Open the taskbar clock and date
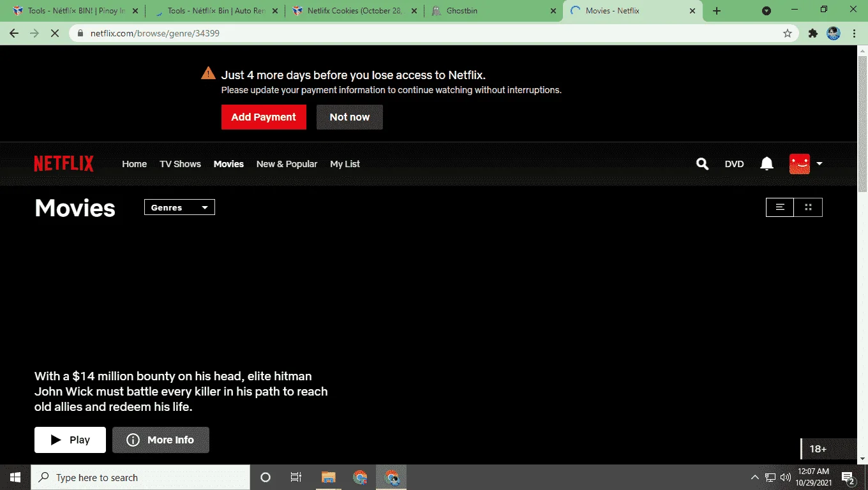868x490 pixels. point(813,477)
